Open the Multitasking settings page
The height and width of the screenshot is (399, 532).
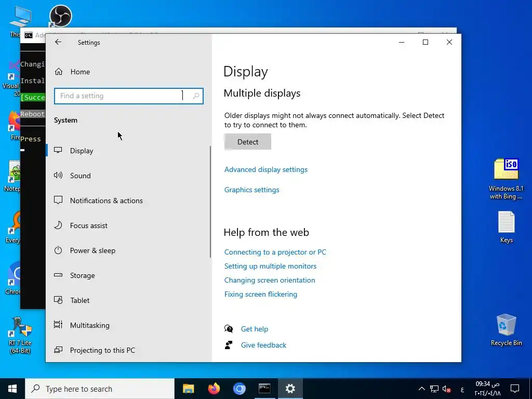click(89, 325)
